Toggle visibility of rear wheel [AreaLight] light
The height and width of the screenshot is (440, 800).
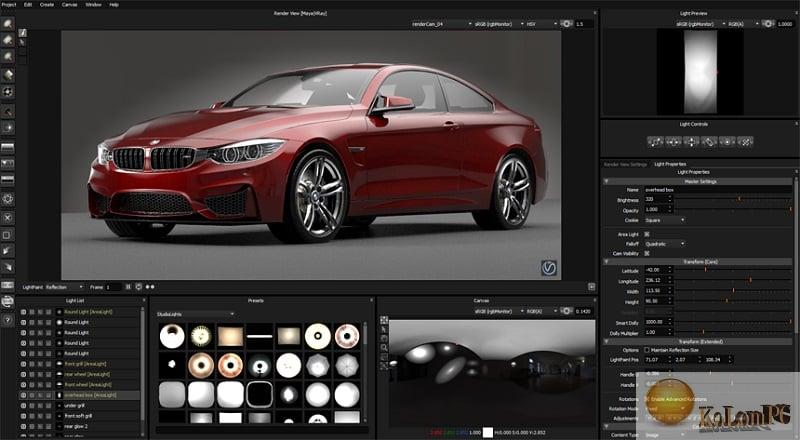[23, 374]
